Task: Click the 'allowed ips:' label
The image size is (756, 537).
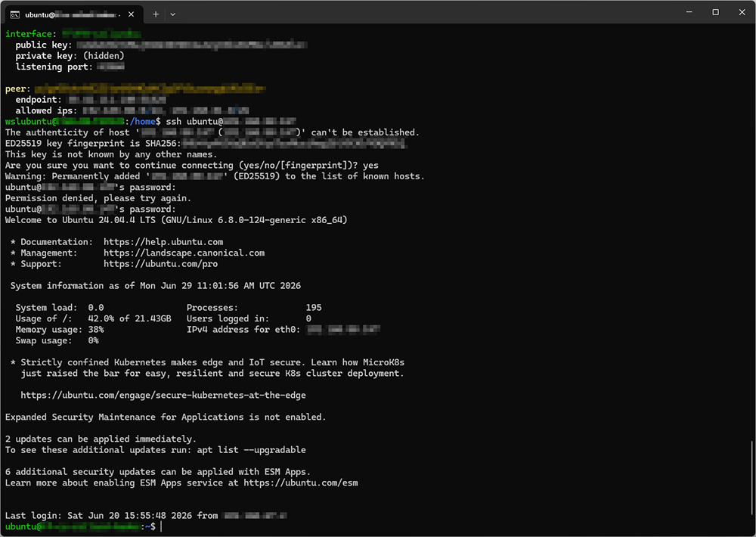Action: (x=46, y=110)
